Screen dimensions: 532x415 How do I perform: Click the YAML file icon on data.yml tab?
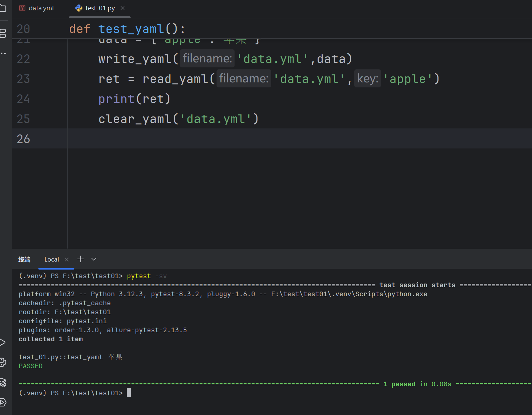[x=22, y=8]
